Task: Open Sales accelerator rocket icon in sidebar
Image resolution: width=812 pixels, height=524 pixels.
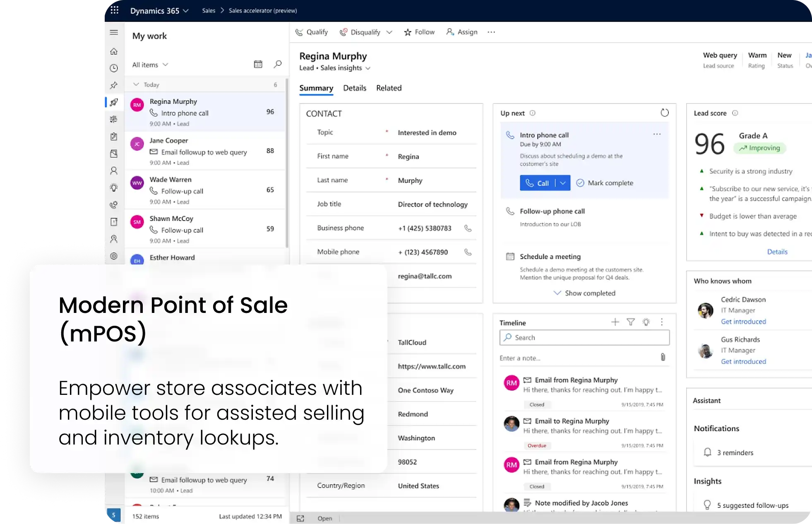Action: (x=114, y=102)
